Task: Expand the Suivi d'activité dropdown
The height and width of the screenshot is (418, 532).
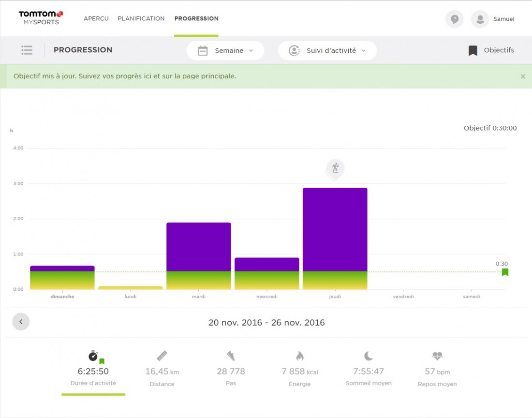Action: point(327,51)
